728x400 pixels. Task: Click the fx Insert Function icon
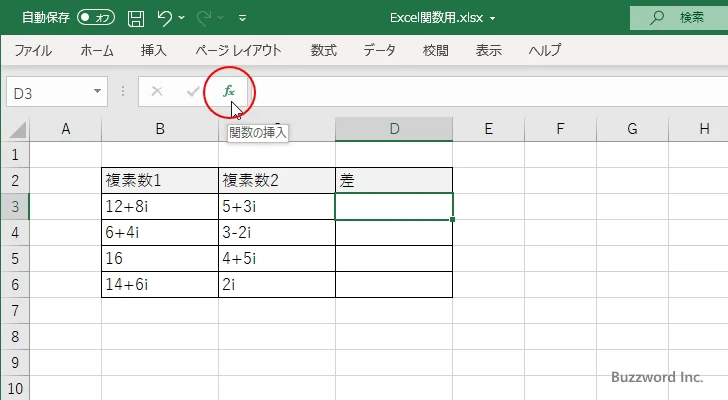tap(229, 91)
